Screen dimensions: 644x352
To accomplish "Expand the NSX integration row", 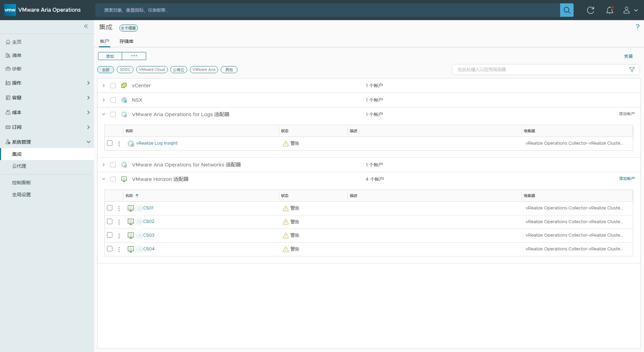I will tap(104, 100).
